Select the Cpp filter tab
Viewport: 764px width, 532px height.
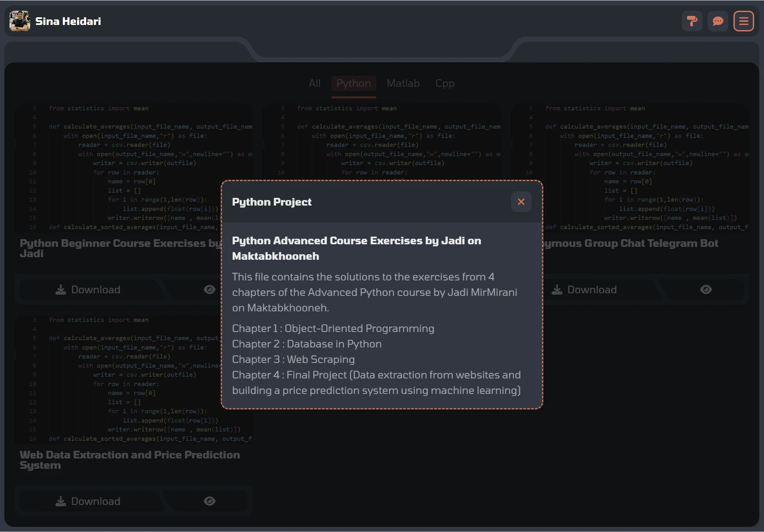[x=445, y=83]
